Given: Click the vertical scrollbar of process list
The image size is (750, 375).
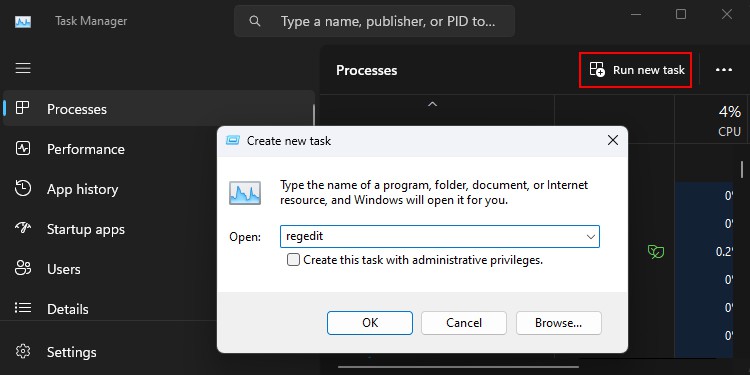Looking at the screenshot, I should [742, 169].
